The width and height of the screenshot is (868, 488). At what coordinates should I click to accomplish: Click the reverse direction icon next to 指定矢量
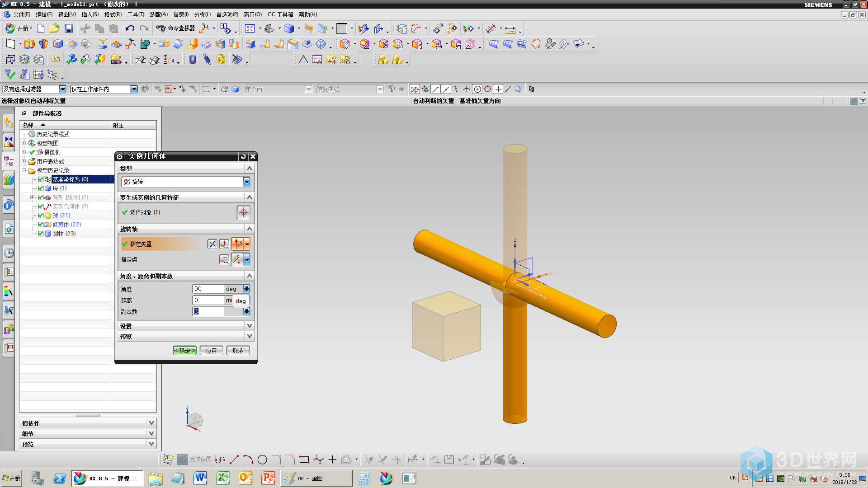coord(212,244)
